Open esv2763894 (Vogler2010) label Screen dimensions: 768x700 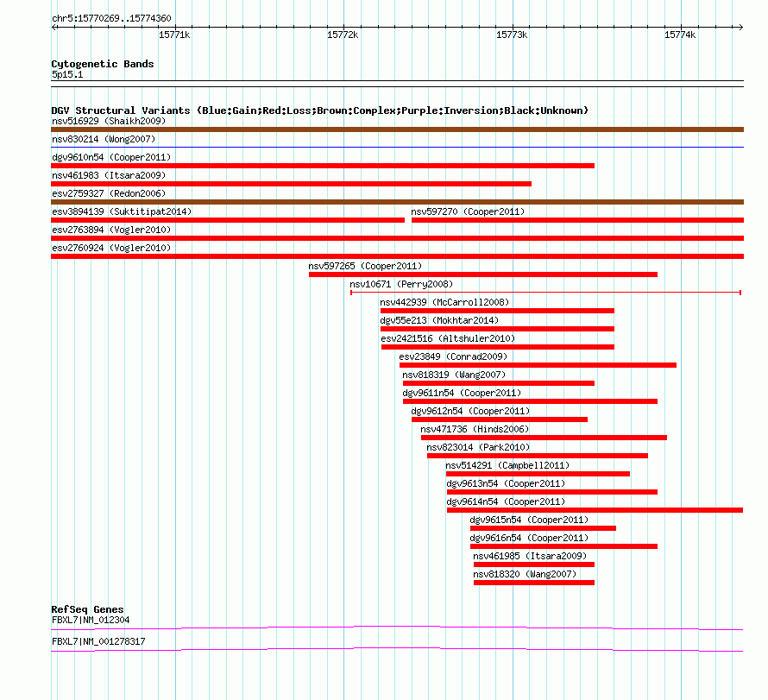(111, 230)
